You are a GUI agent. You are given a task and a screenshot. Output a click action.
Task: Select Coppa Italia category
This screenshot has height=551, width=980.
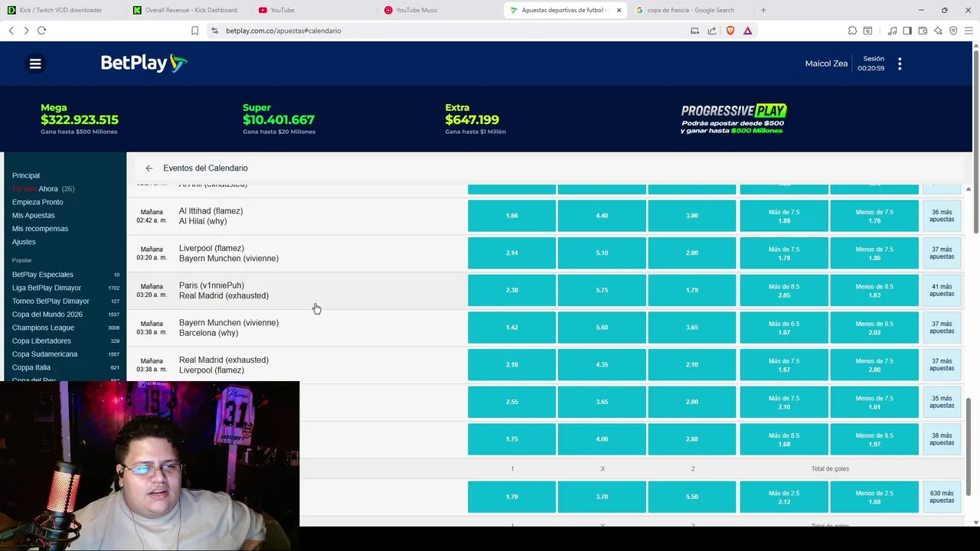(x=65, y=367)
